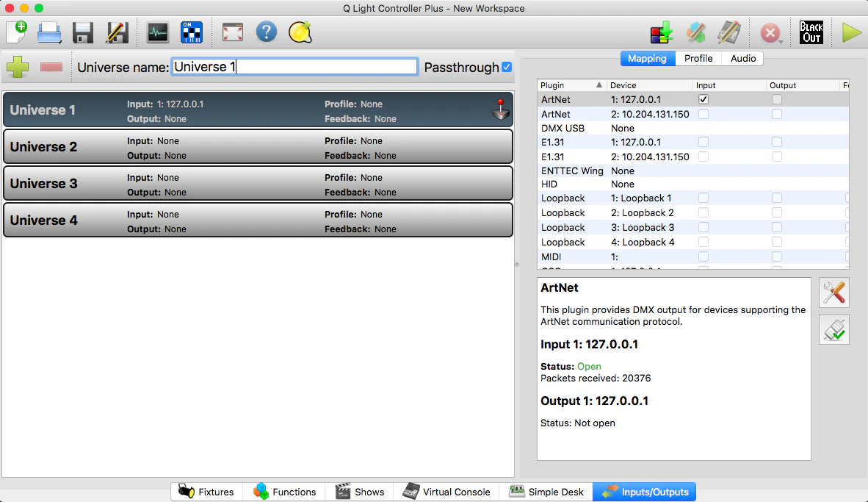
Task: Open plugin configuration wrench icon
Action: pyautogui.click(x=833, y=293)
